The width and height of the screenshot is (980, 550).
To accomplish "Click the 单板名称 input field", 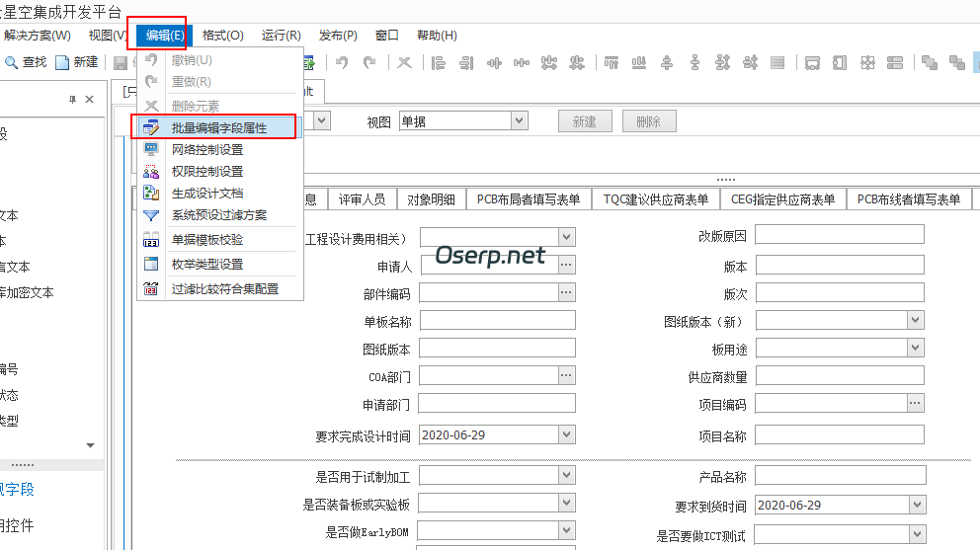I will click(x=498, y=321).
